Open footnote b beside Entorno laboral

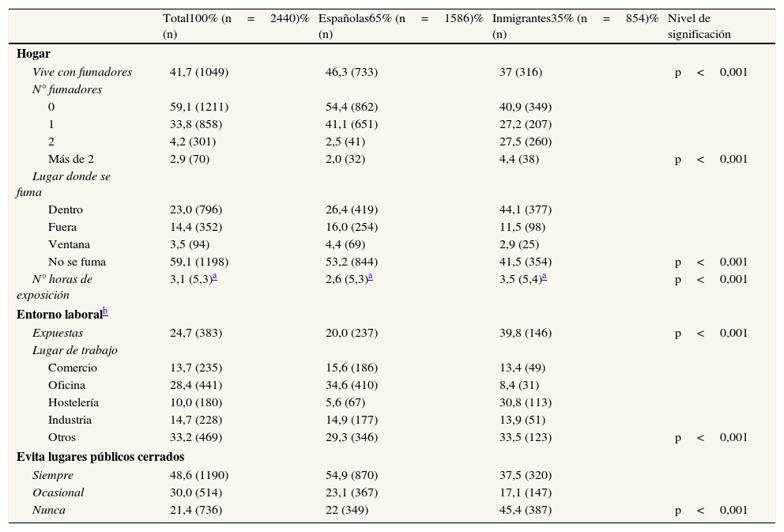[105, 311]
